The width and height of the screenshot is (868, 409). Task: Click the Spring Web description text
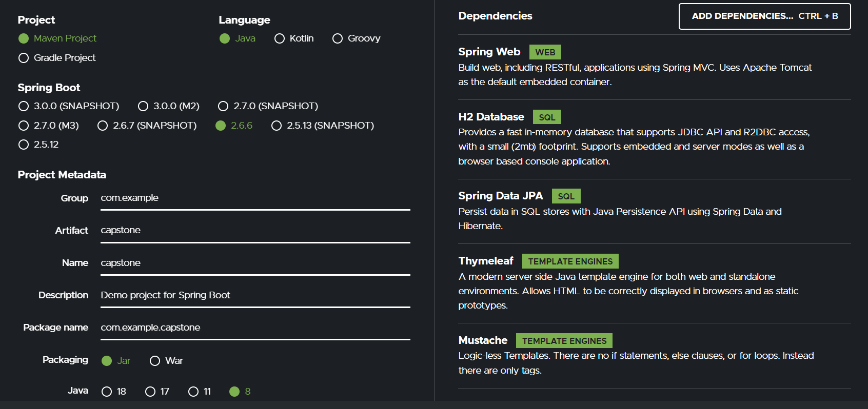point(635,75)
